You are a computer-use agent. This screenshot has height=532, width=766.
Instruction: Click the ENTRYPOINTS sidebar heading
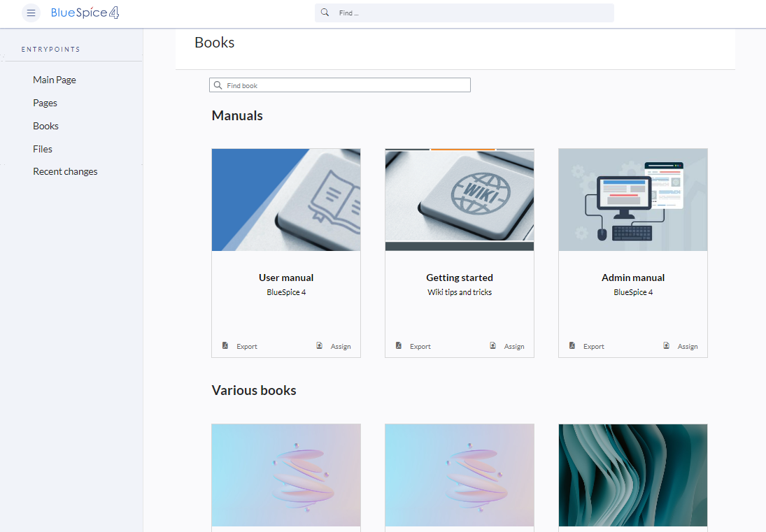pos(51,50)
